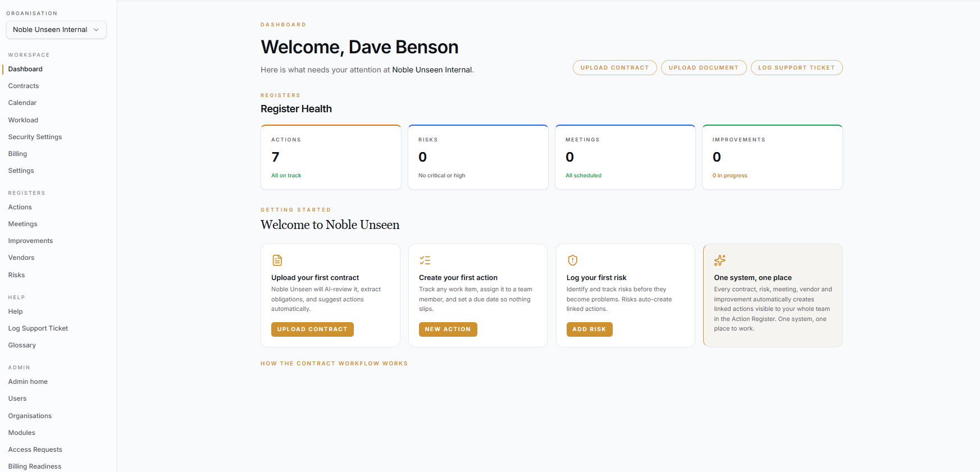Click the 'How the contract workflow works' heading

[334, 364]
